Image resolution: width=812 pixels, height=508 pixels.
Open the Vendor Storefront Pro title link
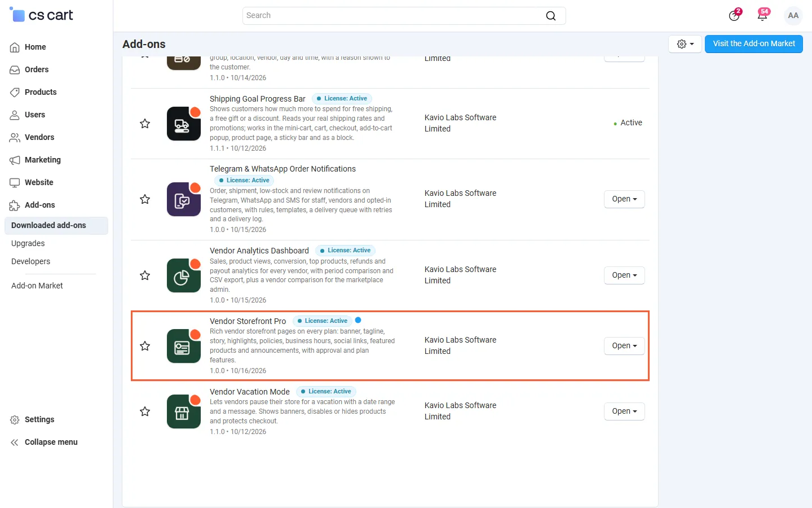point(248,321)
